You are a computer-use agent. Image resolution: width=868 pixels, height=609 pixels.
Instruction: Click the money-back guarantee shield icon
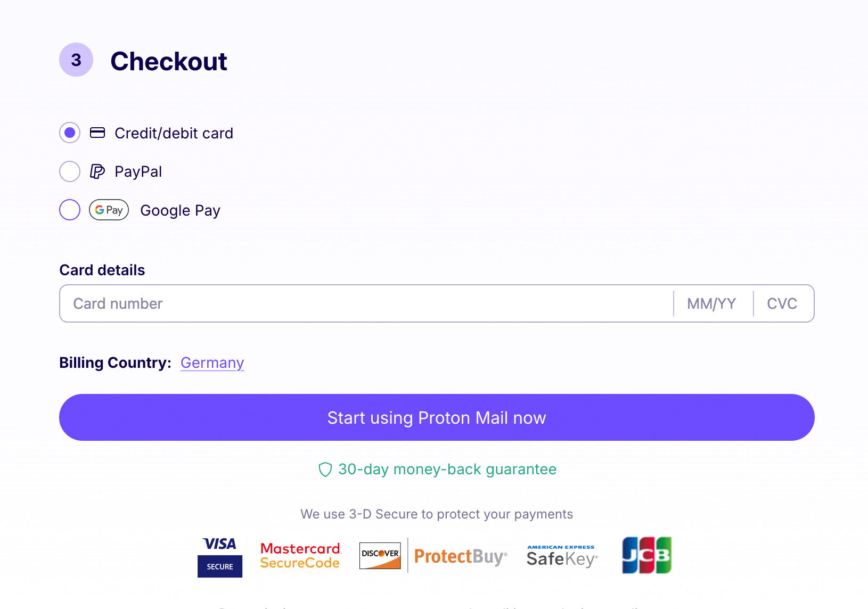click(x=325, y=470)
